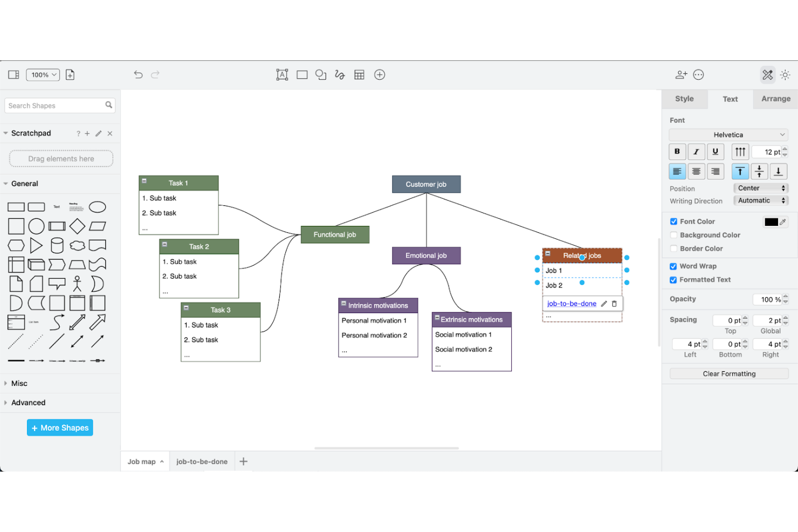Open the job-to-be-done page tab
This screenshot has width=798, height=532.
(202, 461)
